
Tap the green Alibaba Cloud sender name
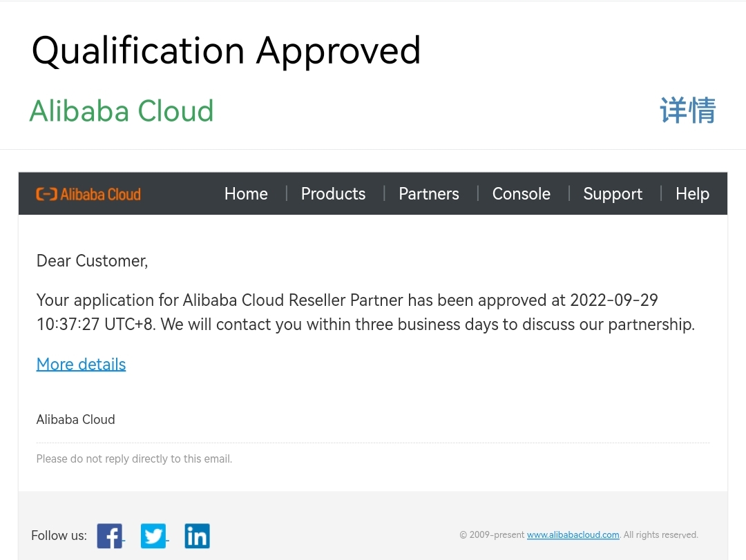122,110
